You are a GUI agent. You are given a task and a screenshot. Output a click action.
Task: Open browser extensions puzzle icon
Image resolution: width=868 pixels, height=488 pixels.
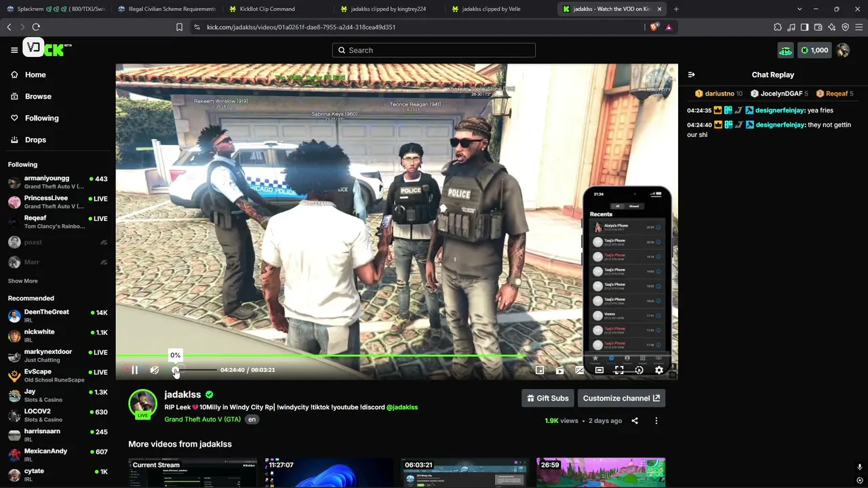778,27
